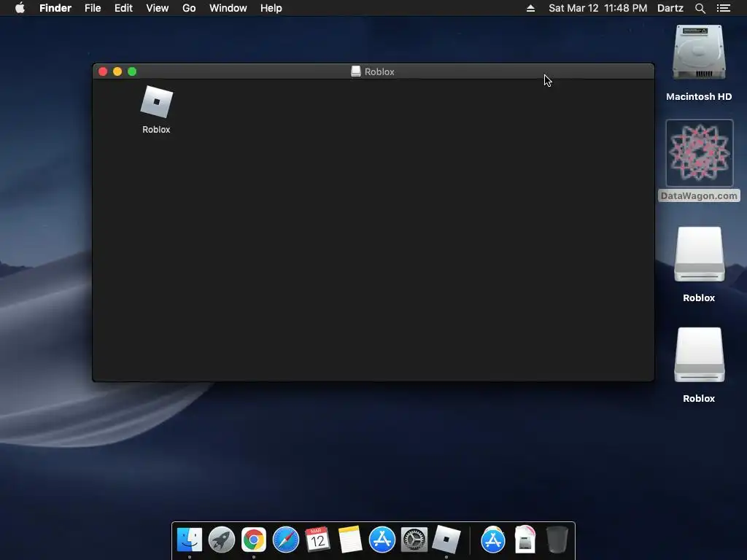Open the Edit menu
The width and height of the screenshot is (747, 560).
[123, 8]
